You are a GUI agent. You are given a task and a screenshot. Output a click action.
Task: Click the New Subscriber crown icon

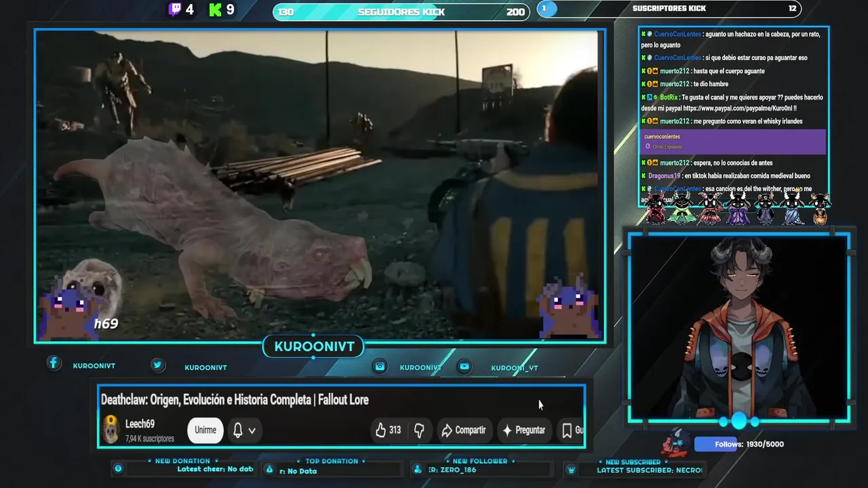coord(571,469)
